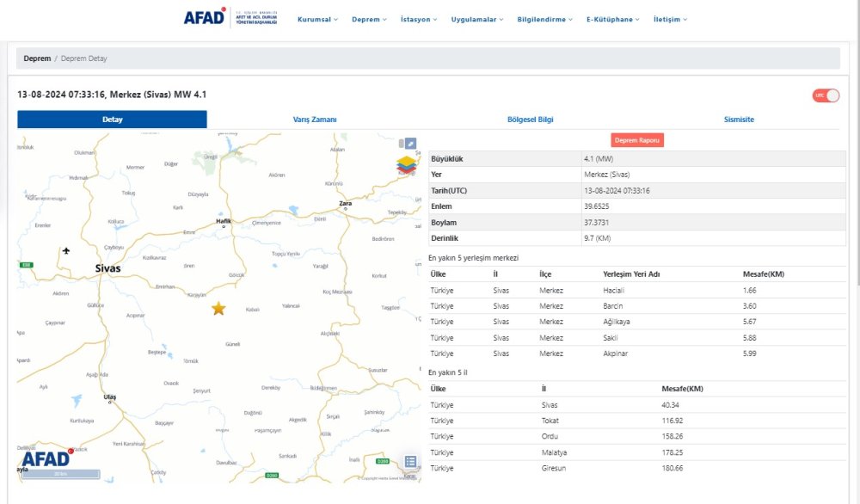Click the map scale bar
The image size is (860, 504).
(60, 474)
